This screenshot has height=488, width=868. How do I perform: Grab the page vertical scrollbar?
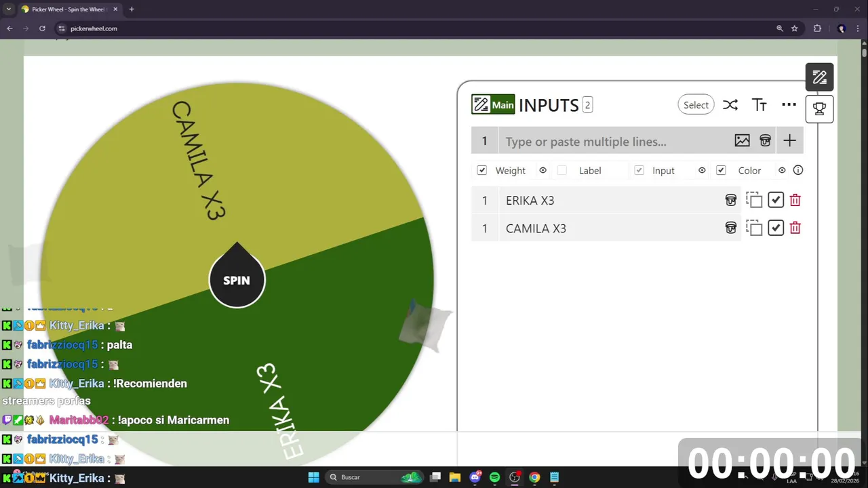(864, 52)
